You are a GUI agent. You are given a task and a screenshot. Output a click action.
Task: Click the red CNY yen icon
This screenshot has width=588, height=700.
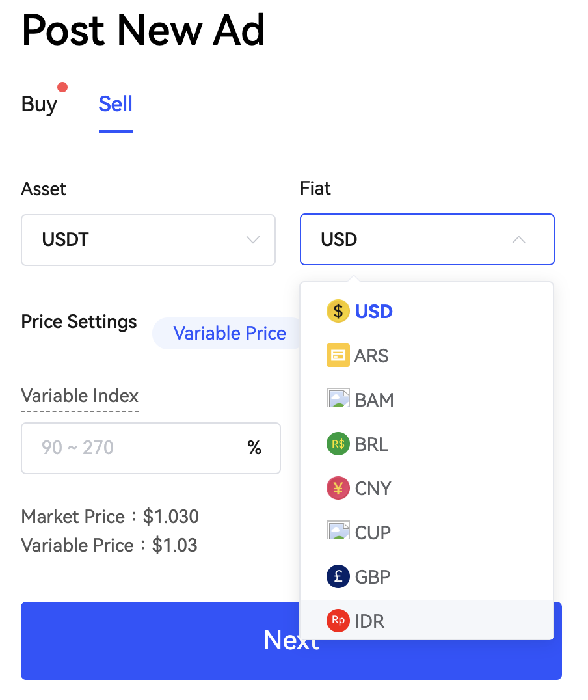338,488
